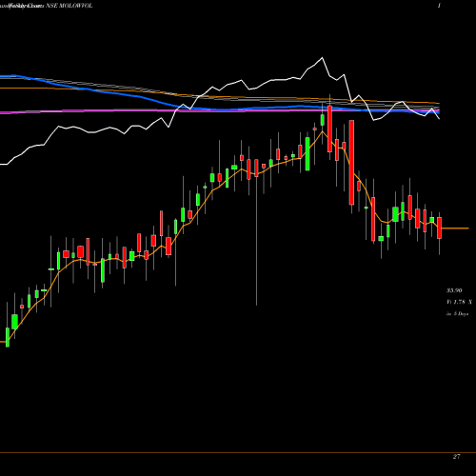Click the NSE MOLOWVOL chart title
The image size is (476, 476).
[69, 6]
